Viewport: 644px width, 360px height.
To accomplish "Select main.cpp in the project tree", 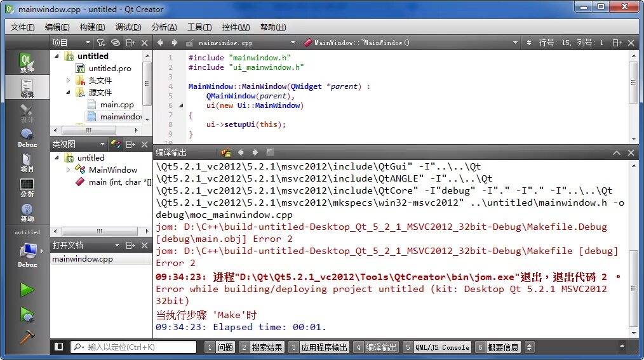I will tap(117, 105).
